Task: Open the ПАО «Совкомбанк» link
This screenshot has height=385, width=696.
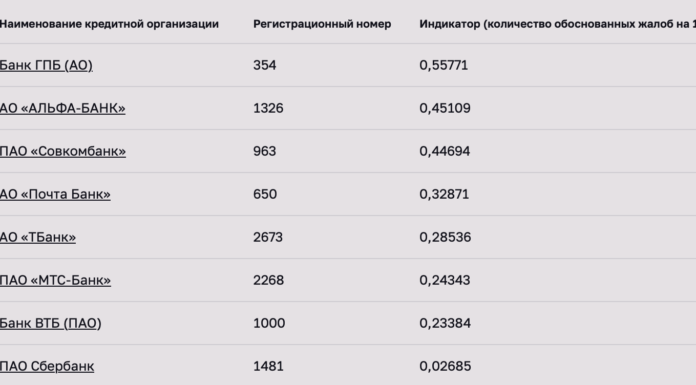Action: [63, 151]
